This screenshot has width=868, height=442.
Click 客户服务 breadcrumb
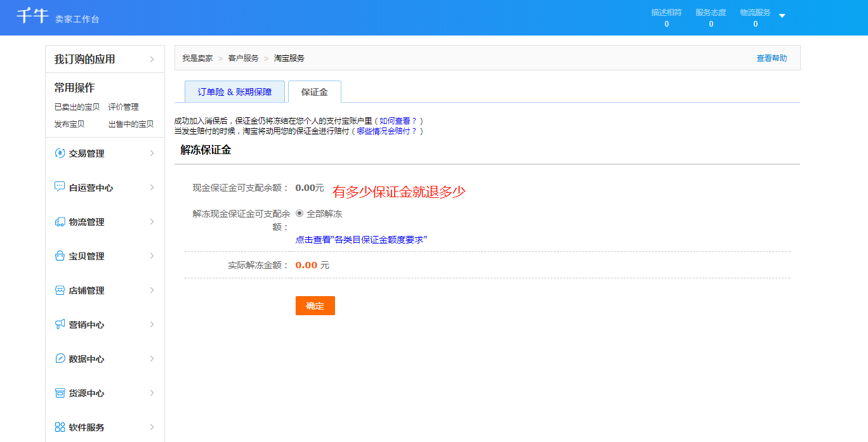(x=244, y=58)
